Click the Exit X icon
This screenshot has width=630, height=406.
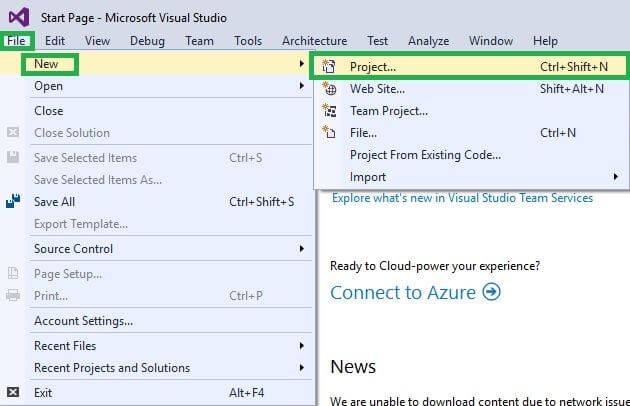pyautogui.click(x=13, y=393)
